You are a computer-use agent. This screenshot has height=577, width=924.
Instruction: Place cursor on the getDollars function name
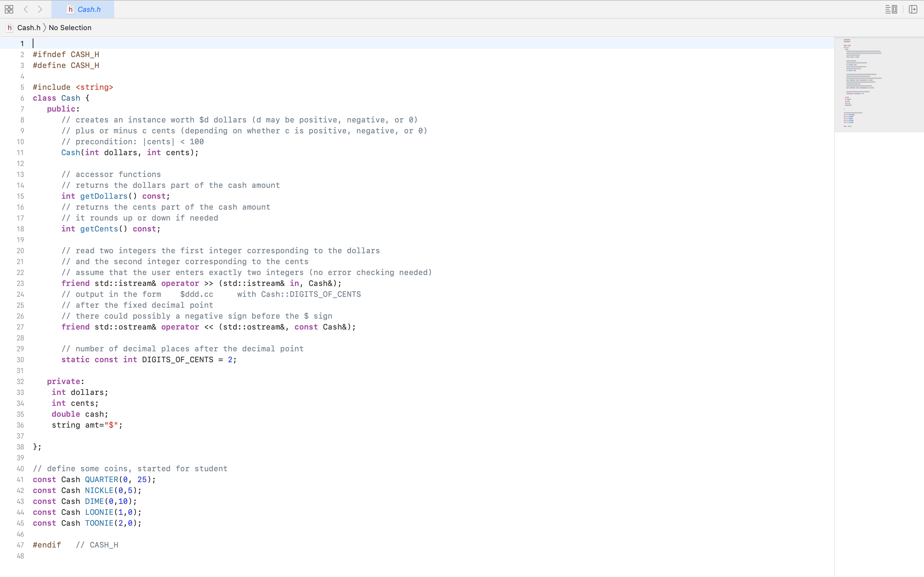pos(104,196)
